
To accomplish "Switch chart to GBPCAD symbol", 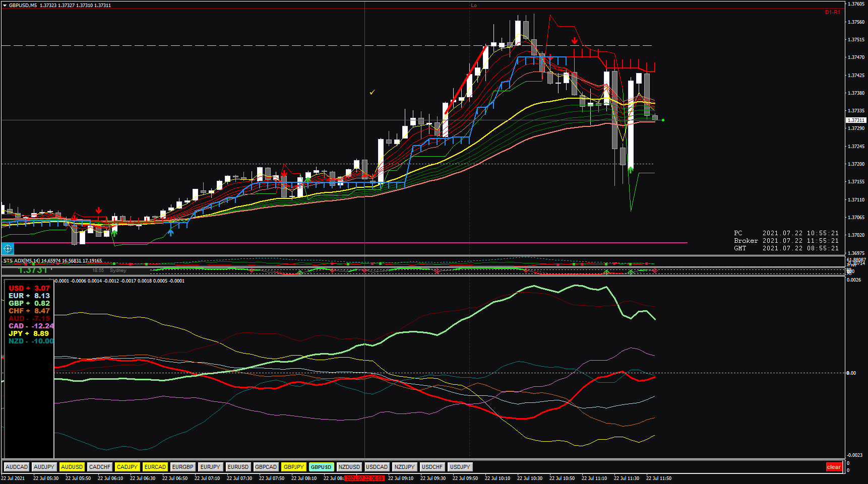I will pyautogui.click(x=266, y=467).
